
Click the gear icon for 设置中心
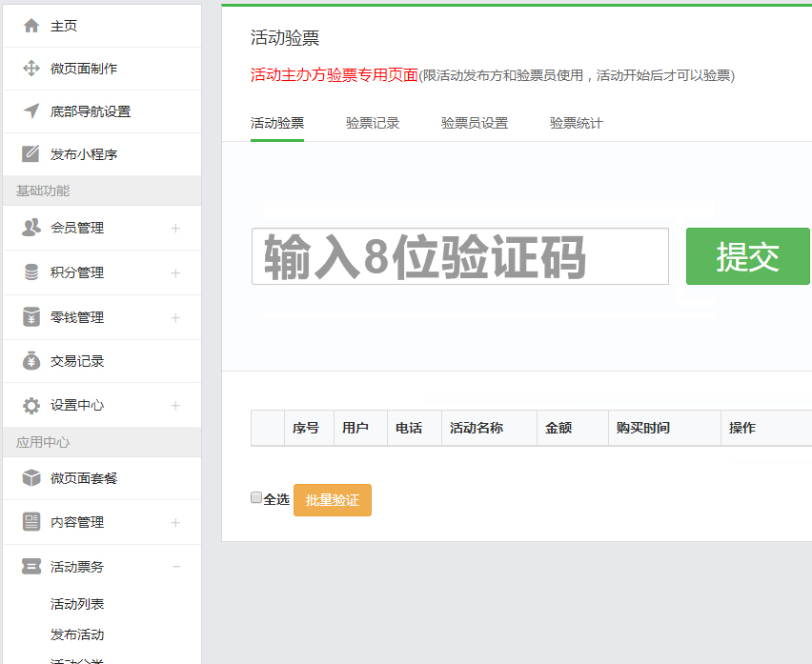point(31,405)
